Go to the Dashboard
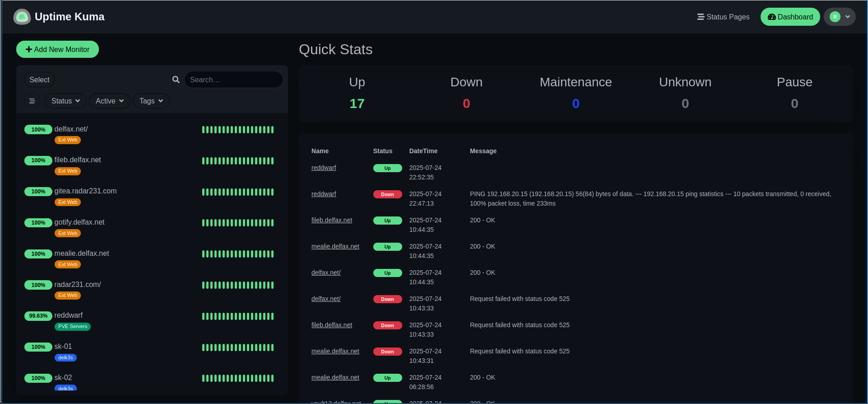This screenshot has height=404, width=868. pyautogui.click(x=790, y=17)
